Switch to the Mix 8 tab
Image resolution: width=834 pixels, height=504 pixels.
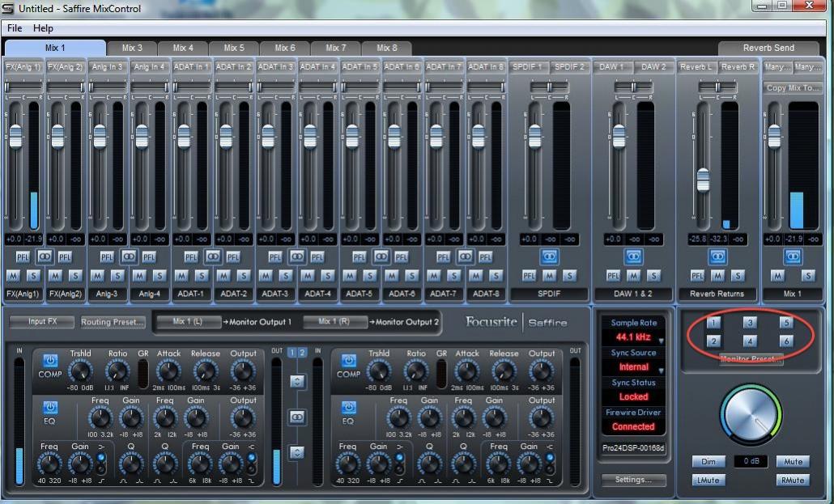387,48
